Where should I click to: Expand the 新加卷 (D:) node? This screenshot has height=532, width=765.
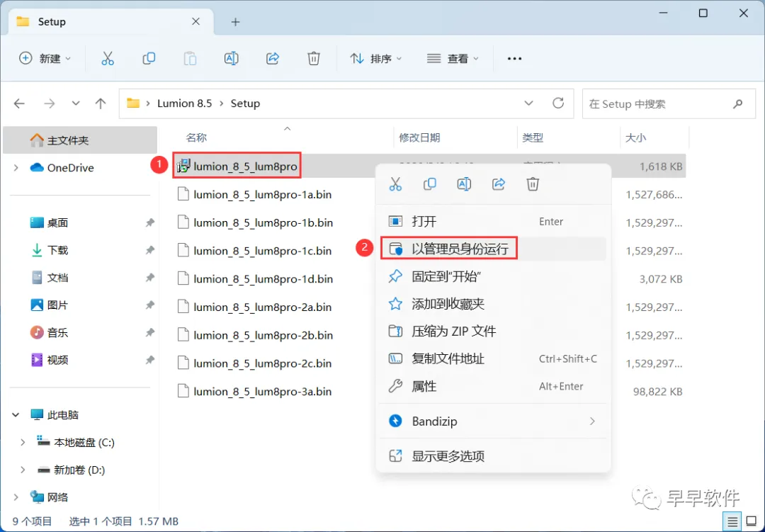pos(23,470)
